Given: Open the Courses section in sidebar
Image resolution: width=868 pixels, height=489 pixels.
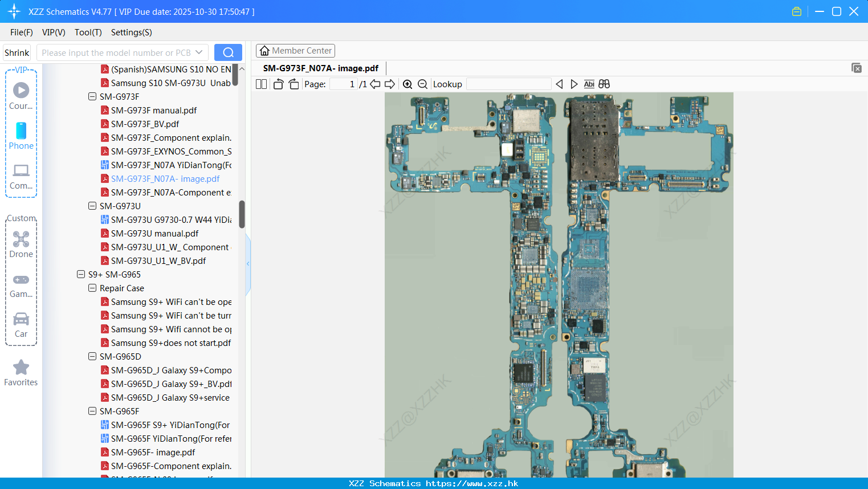Looking at the screenshot, I should point(21,96).
